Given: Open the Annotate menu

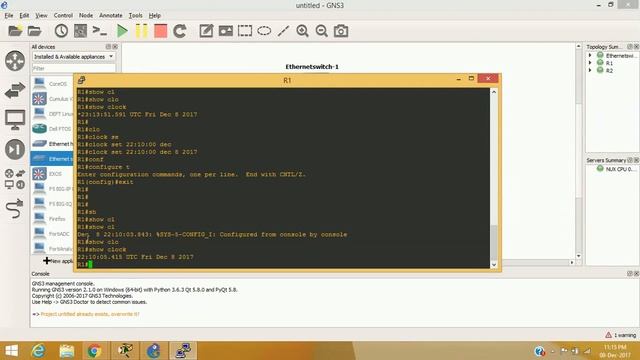Looking at the screenshot, I should 111,16.
